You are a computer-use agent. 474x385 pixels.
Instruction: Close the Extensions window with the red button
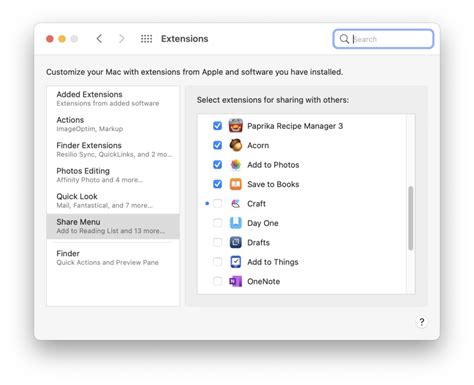click(50, 39)
